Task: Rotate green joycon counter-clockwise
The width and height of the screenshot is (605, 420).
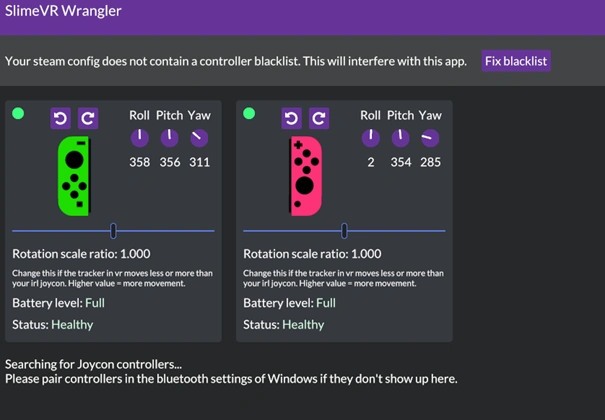Action: tap(60, 119)
